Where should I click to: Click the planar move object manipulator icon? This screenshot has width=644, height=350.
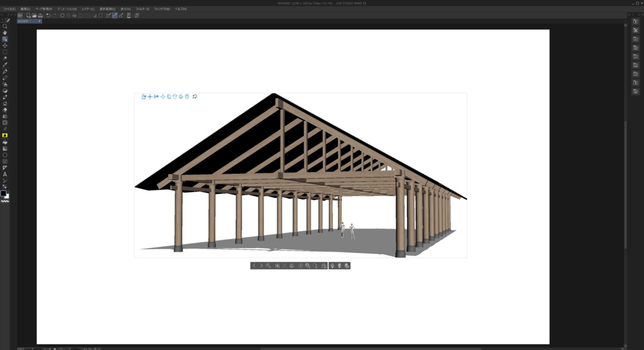(163, 97)
